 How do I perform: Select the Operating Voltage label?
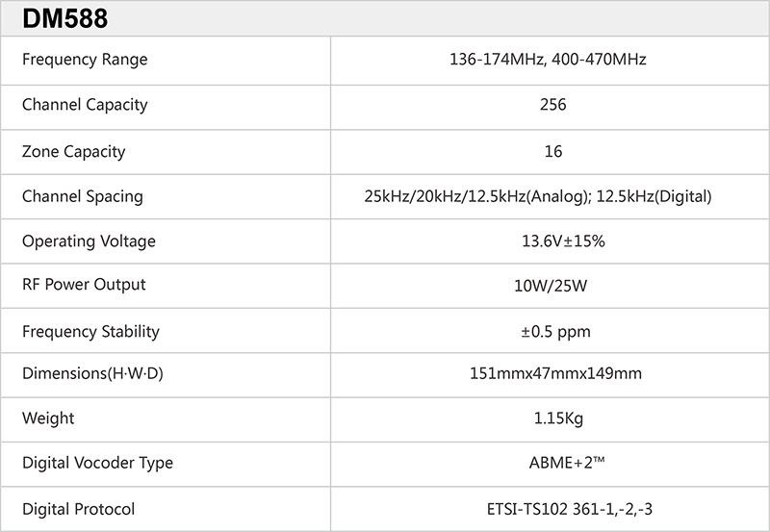click(89, 241)
